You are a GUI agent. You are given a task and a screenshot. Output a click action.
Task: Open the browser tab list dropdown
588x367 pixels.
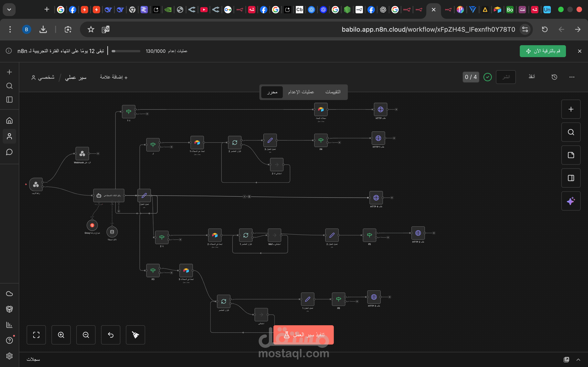(9, 10)
